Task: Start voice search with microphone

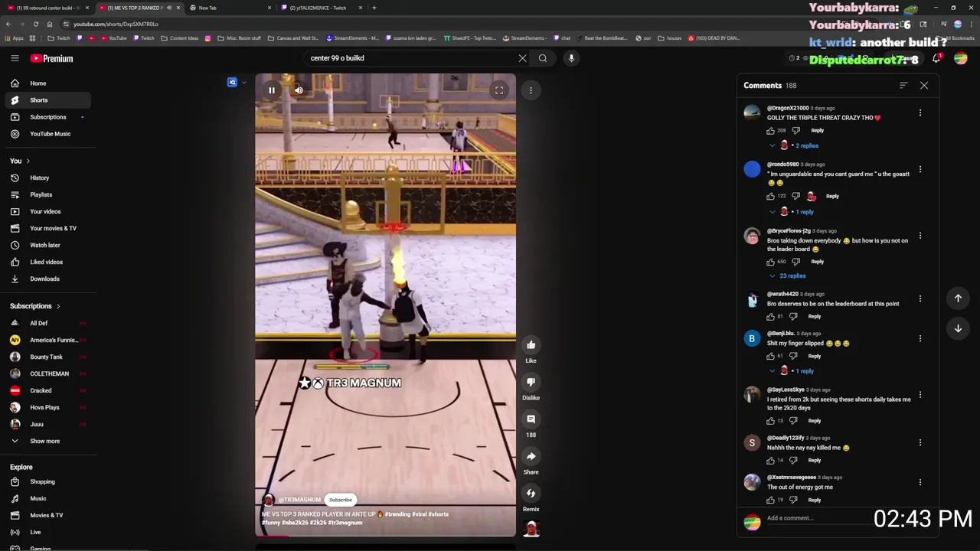Action: tap(571, 58)
